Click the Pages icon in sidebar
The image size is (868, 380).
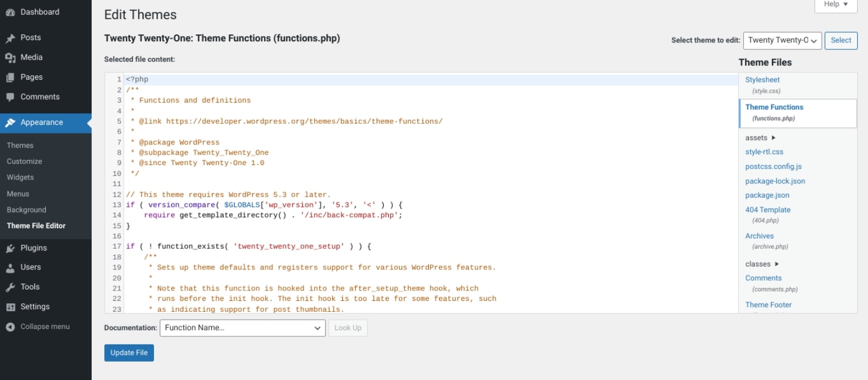[x=10, y=77]
